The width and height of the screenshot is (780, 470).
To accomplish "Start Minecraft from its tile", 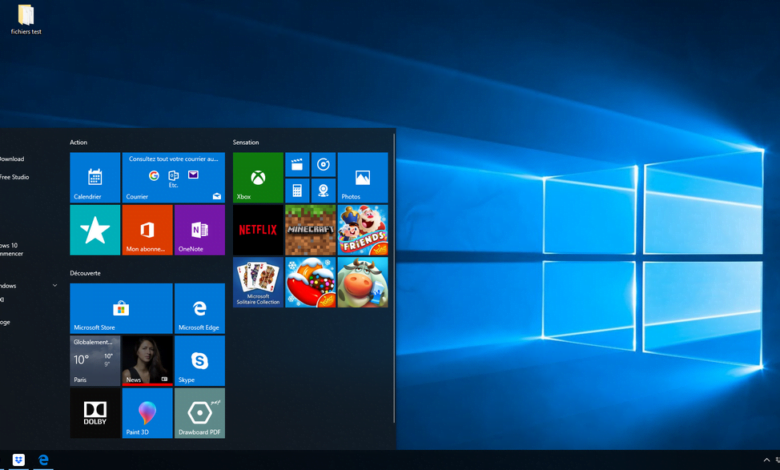I will [x=310, y=230].
